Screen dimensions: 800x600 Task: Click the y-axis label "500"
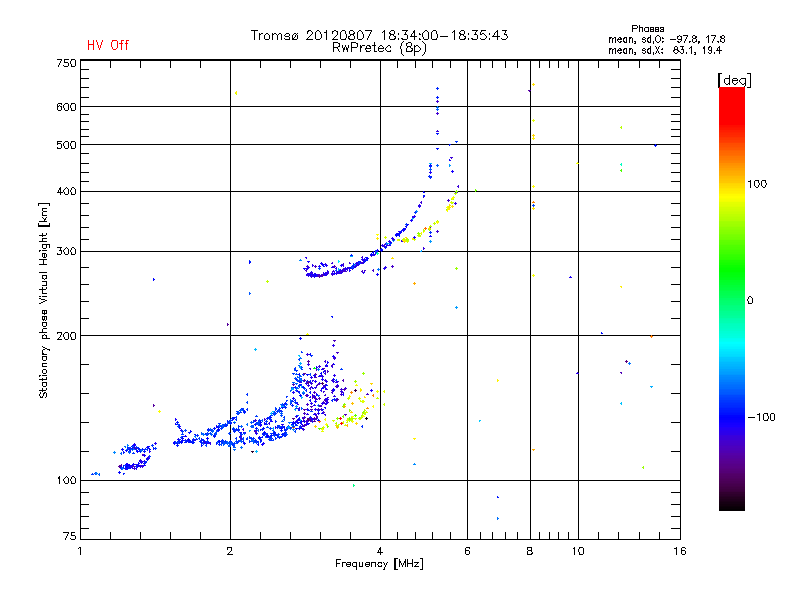click(x=66, y=145)
